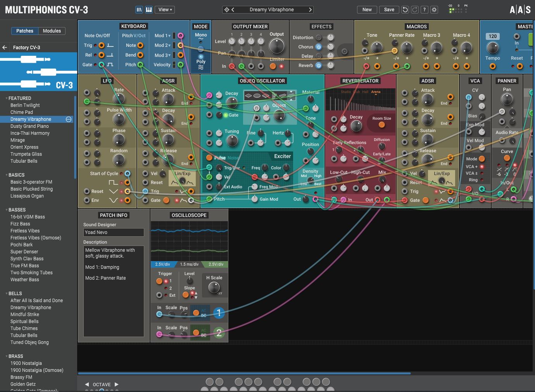Select Arena reverb type in Reverberator

tap(376, 92)
